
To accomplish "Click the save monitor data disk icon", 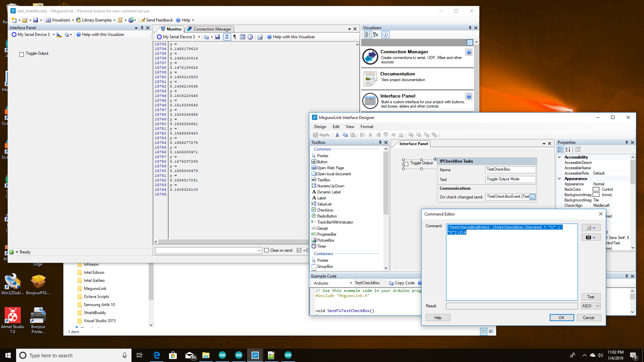I will pos(217,37).
